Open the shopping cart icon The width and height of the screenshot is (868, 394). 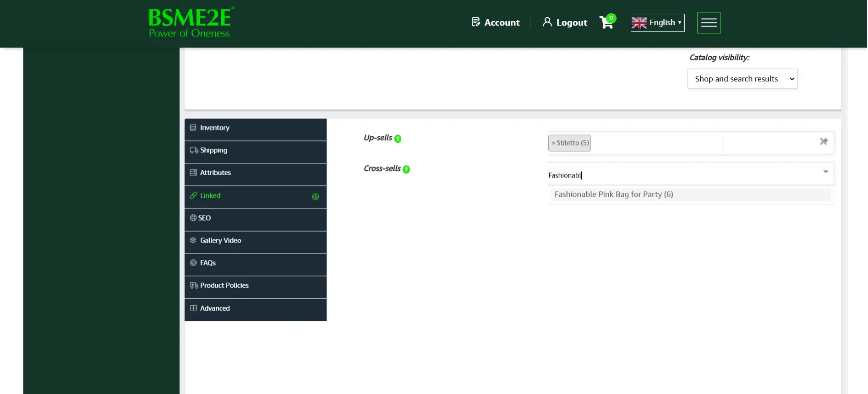[606, 23]
